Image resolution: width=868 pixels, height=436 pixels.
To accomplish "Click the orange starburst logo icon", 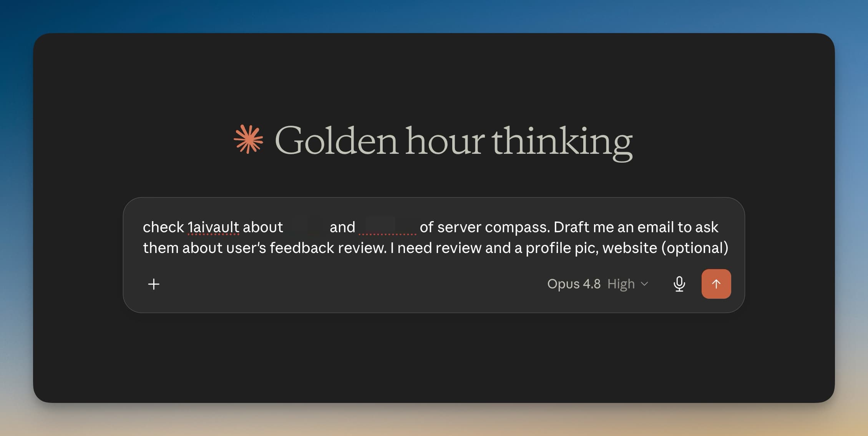I will (x=249, y=139).
